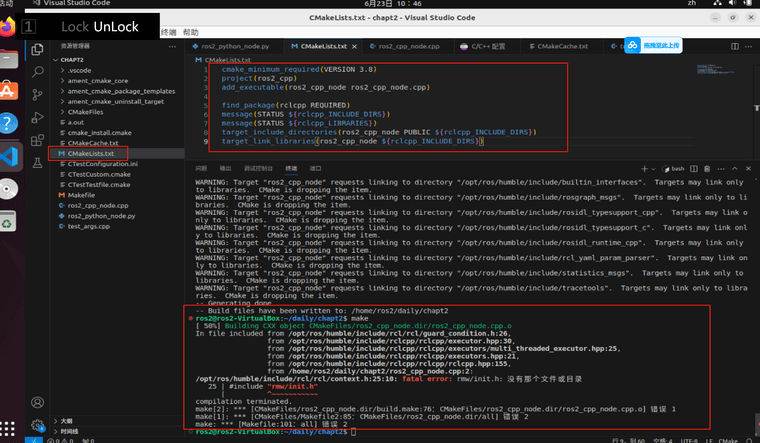Open editor more actions ellipsis

(748, 47)
